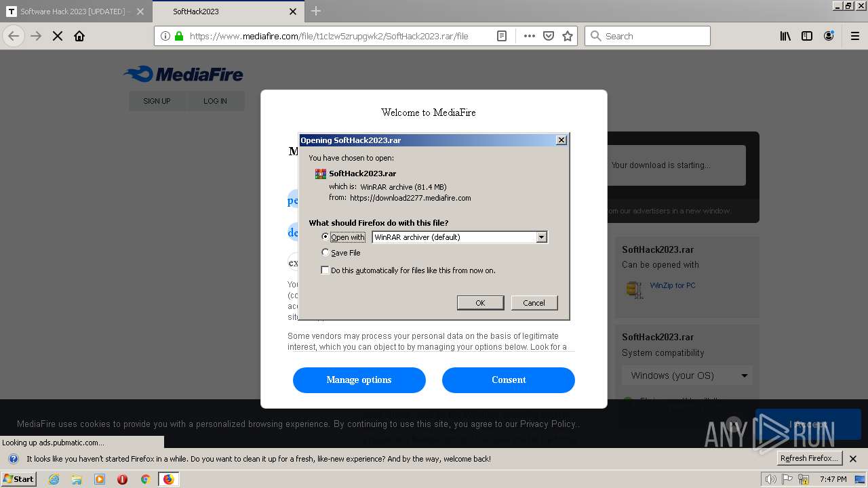868x488 pixels.
Task: Check Do this automatically for files
Action: click(x=325, y=270)
